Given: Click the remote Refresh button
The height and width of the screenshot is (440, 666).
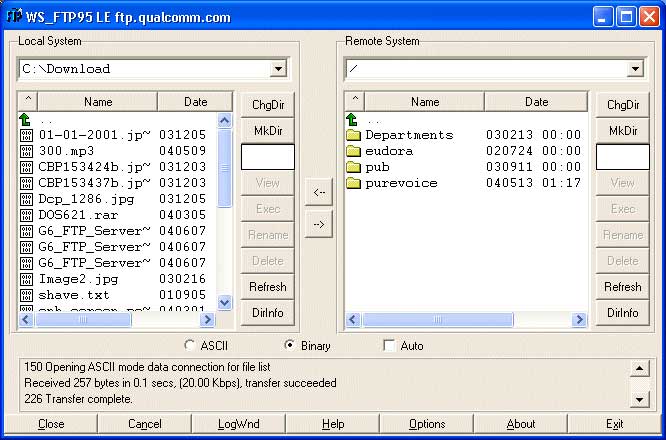Looking at the screenshot, I should click(x=623, y=287).
